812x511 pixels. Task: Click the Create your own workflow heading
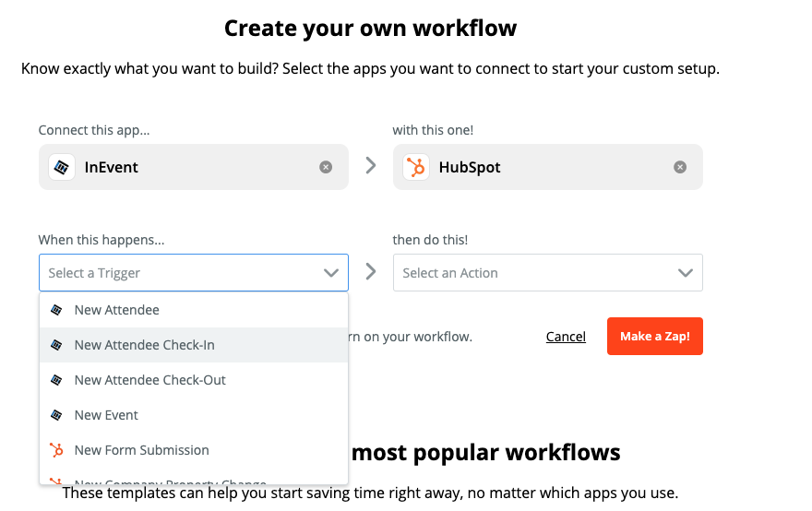[x=370, y=28]
